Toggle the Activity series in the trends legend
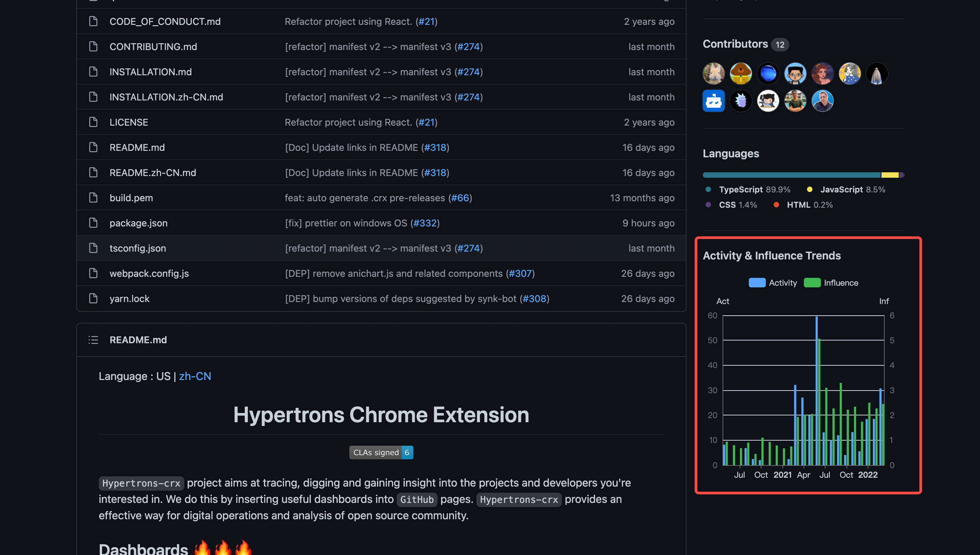This screenshot has width=980, height=555. [x=772, y=283]
